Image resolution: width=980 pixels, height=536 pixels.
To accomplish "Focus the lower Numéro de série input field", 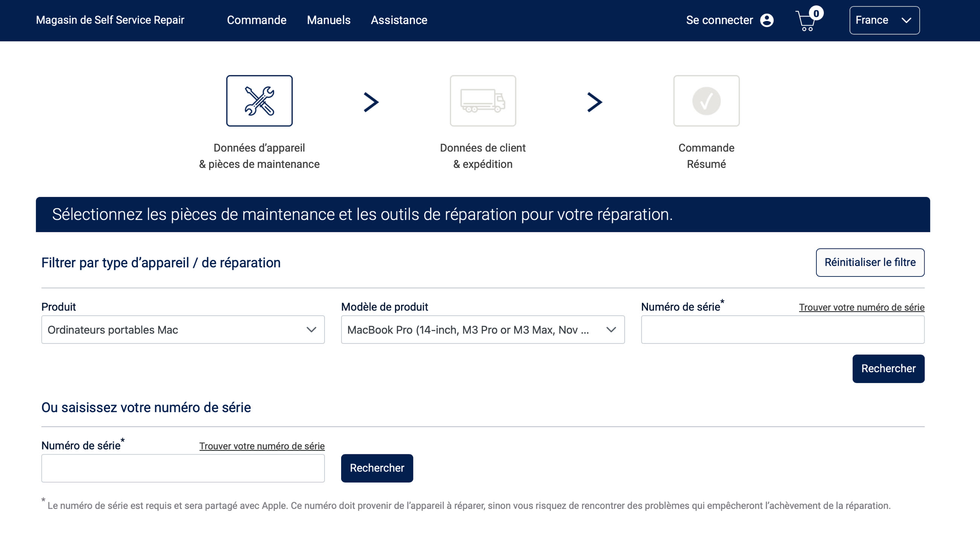I will click(183, 468).
